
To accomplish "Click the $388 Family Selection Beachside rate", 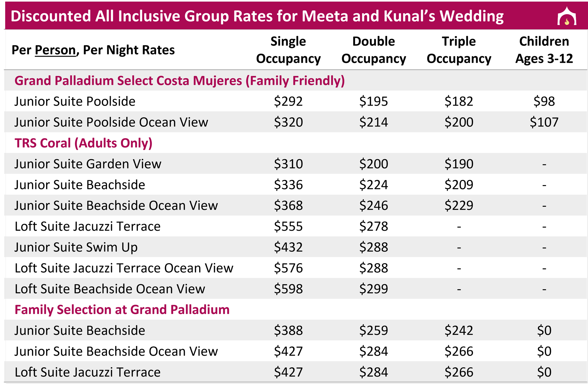I will click(x=288, y=330).
